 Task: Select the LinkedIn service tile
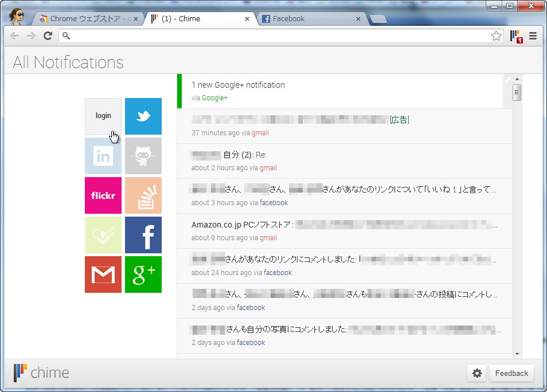pos(103,156)
